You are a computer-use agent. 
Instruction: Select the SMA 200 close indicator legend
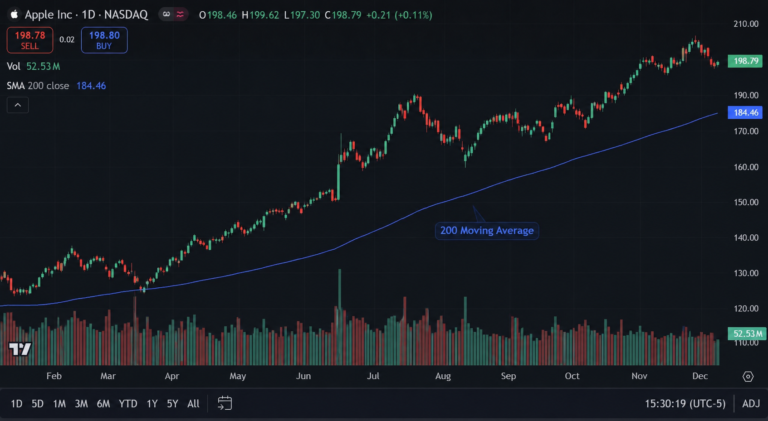click(56, 86)
